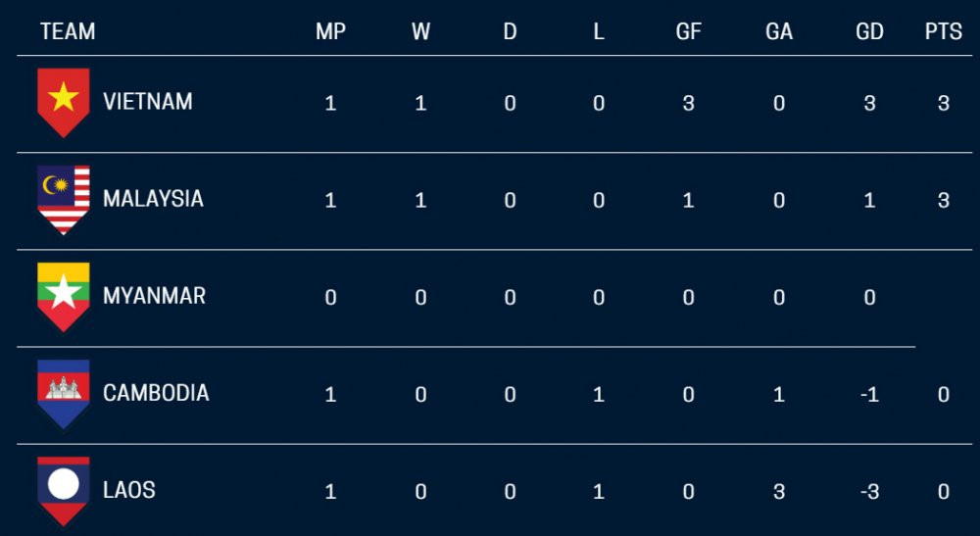Click the GA column header
980x536 pixels.
pyautogui.click(x=779, y=31)
